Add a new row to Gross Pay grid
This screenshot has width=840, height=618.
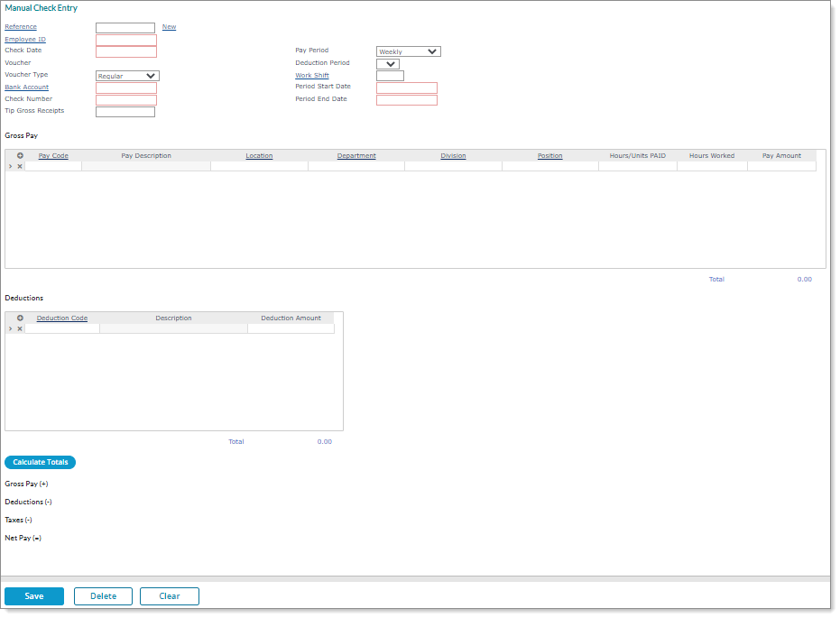(20, 155)
